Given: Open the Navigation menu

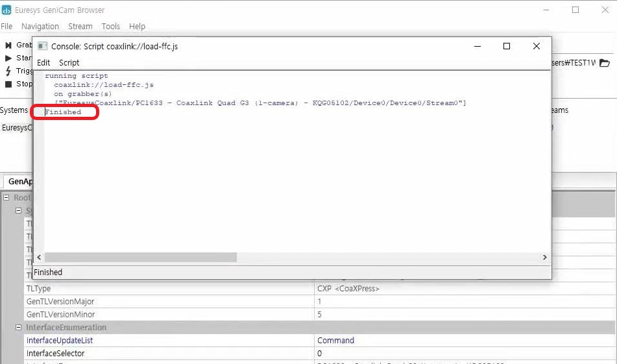Looking at the screenshot, I should (x=40, y=27).
